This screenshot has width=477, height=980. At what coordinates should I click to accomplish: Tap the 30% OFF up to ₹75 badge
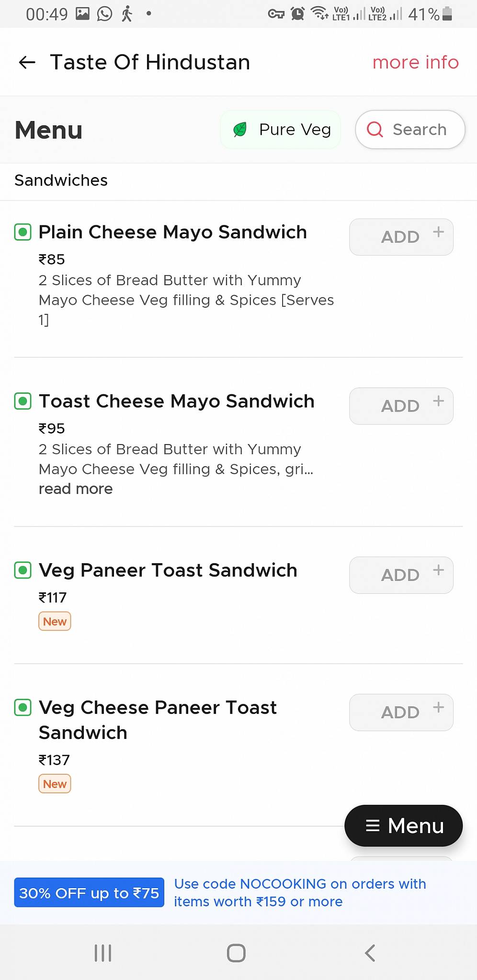click(89, 892)
